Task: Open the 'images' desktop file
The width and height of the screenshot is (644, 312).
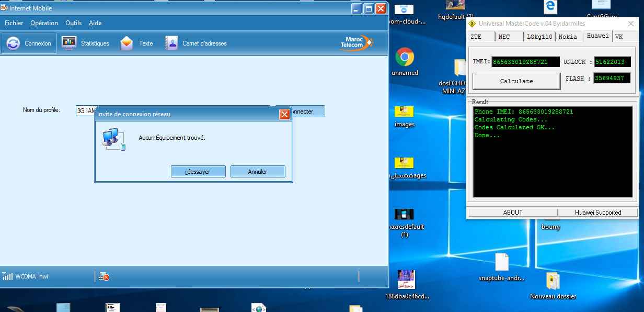Action: coord(405,116)
